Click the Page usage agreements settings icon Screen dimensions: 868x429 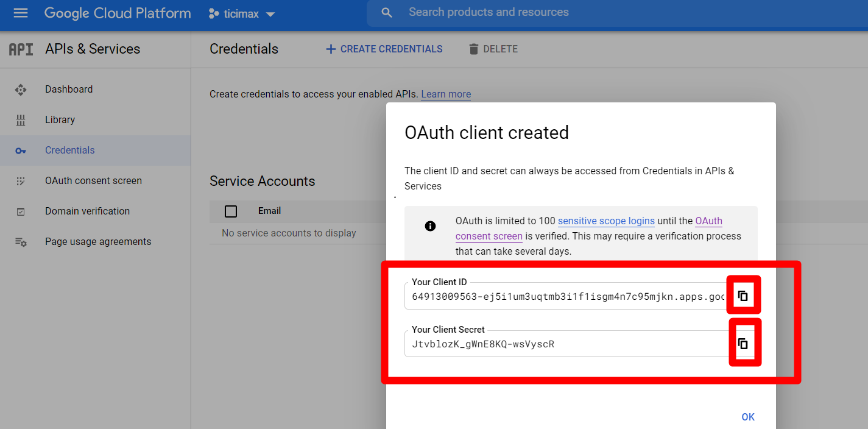21,242
